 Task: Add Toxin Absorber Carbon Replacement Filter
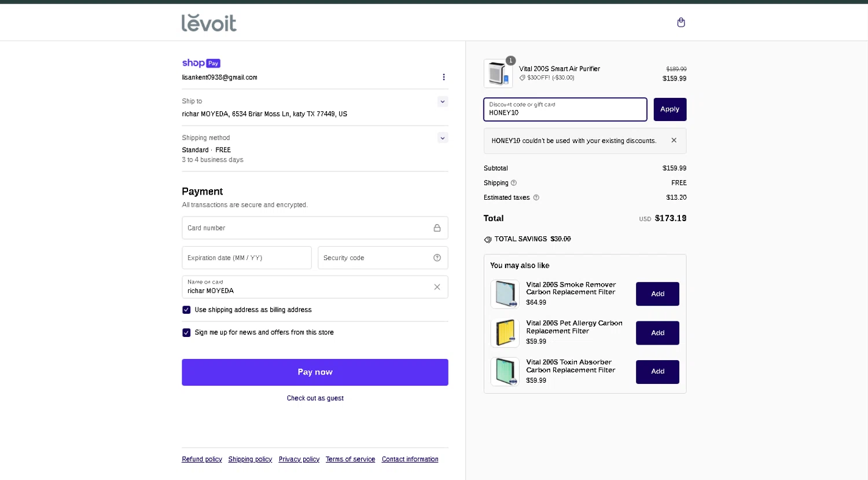[x=657, y=372]
